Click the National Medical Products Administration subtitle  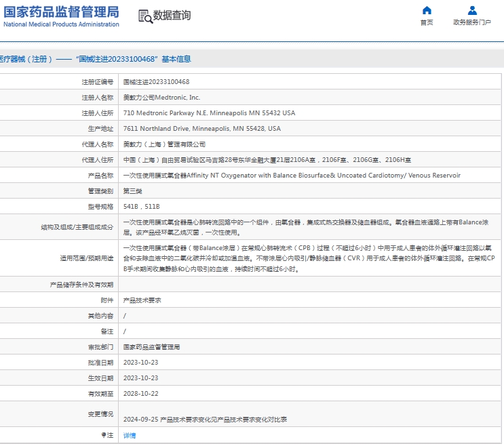pos(61,24)
